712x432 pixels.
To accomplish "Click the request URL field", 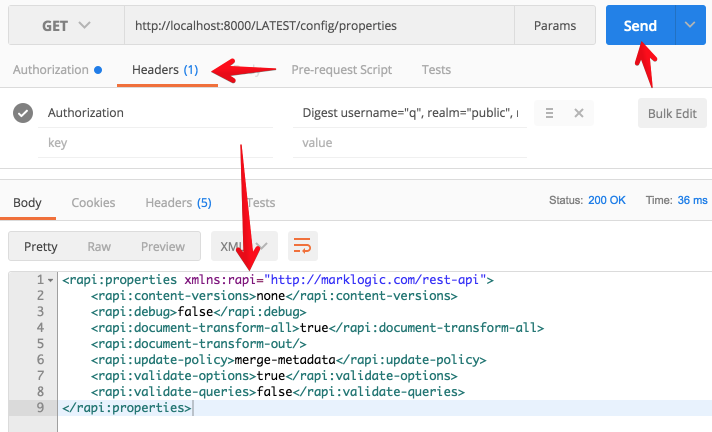I will click(x=319, y=25).
